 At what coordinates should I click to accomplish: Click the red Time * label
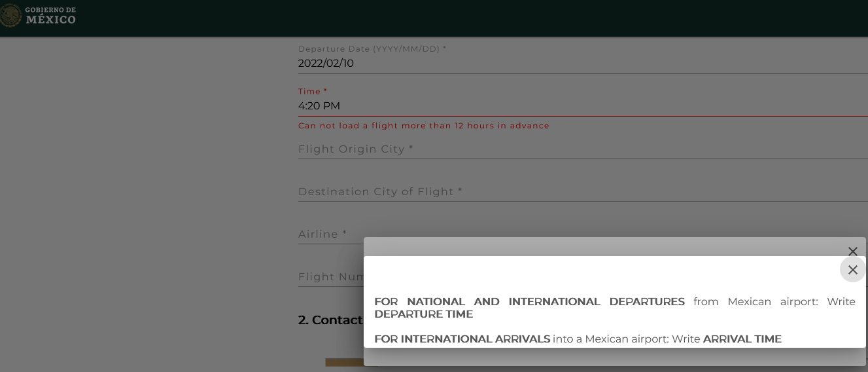tap(313, 92)
